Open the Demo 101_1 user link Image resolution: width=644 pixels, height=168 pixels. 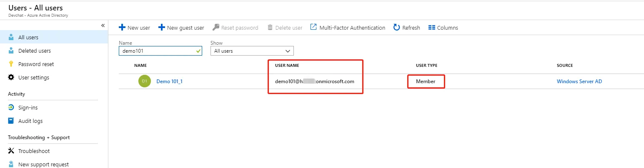tap(169, 81)
